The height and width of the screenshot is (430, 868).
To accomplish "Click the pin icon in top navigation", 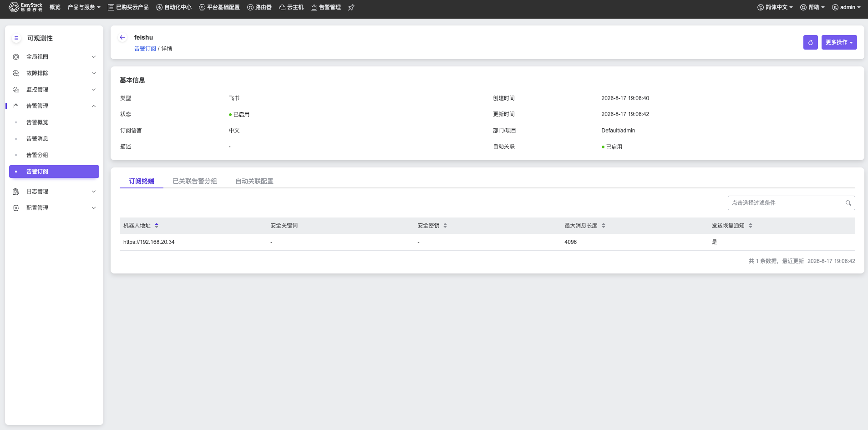I will pos(351,7).
